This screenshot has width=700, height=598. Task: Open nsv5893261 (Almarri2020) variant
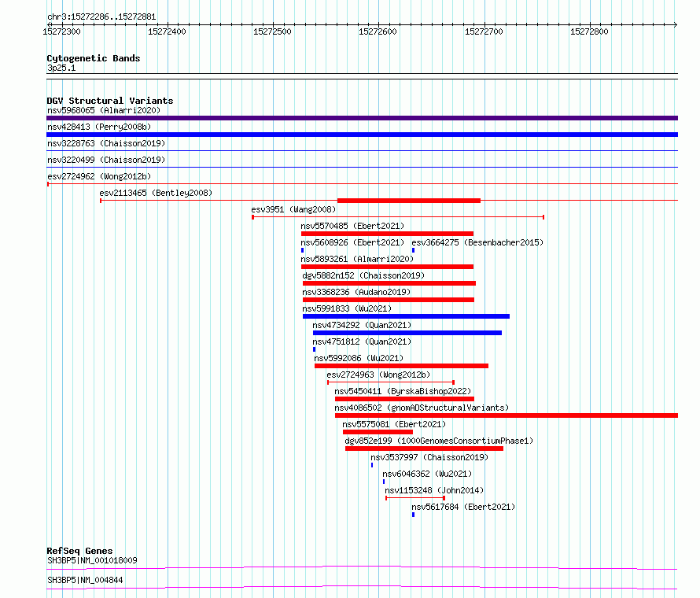[357, 259]
